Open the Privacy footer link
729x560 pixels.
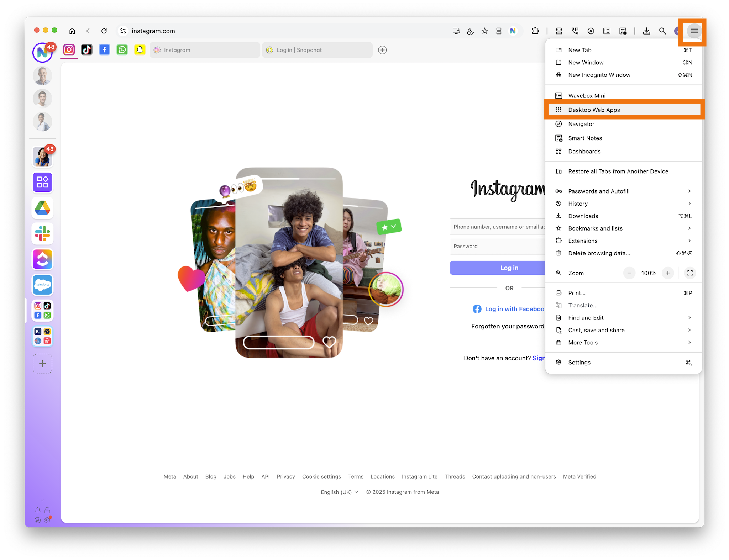coord(286,477)
